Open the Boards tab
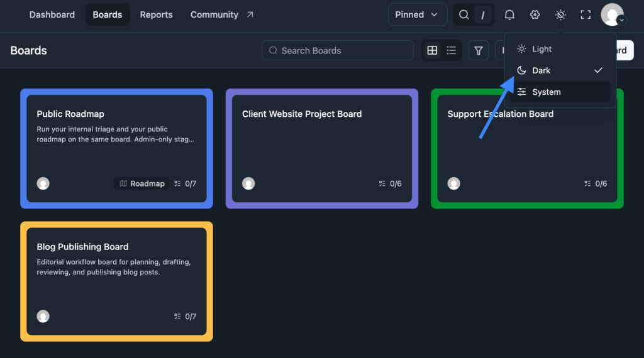The height and width of the screenshot is (358, 644). point(107,15)
